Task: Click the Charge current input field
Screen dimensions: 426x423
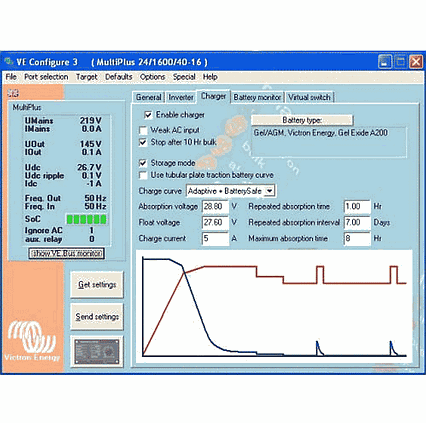Action: point(215,239)
